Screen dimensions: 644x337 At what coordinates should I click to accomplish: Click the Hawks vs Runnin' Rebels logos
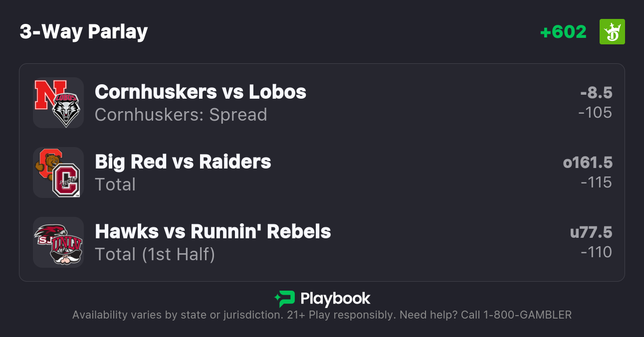[x=58, y=242]
